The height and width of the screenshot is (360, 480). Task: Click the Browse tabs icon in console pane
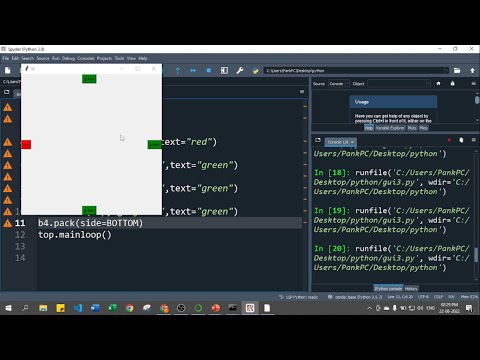318,140
